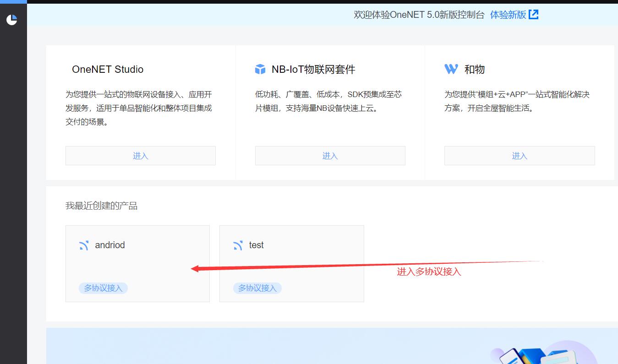Click the NB-IoT blue cube icon

(x=260, y=69)
